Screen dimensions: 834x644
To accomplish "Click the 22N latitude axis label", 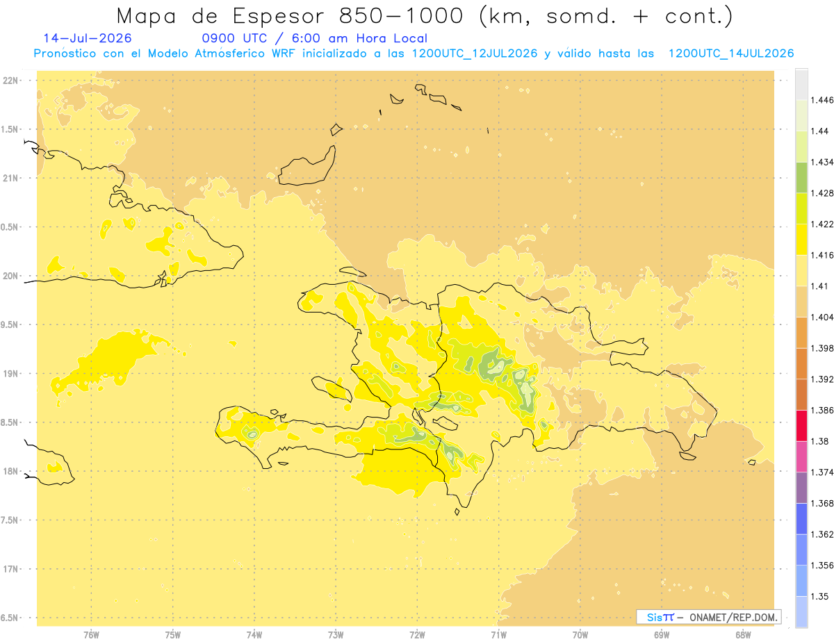I will (x=10, y=80).
